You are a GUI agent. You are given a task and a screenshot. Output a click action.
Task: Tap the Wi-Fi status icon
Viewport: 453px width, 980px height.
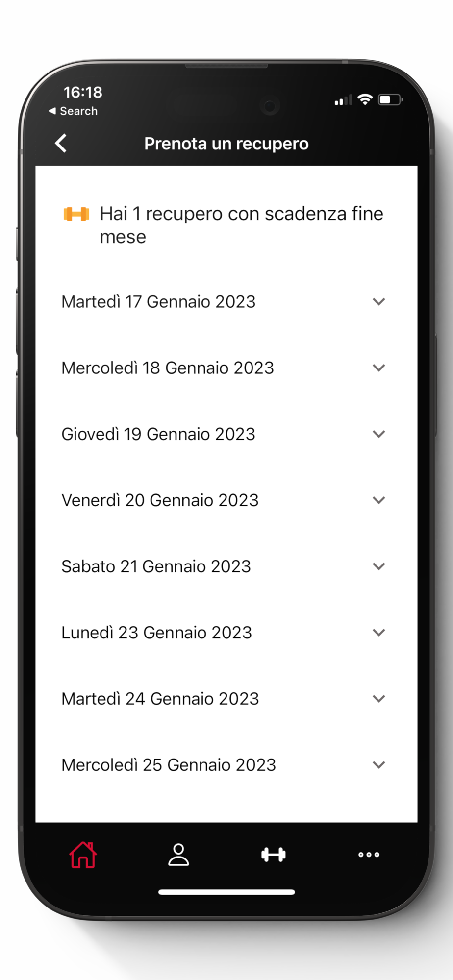click(x=365, y=99)
